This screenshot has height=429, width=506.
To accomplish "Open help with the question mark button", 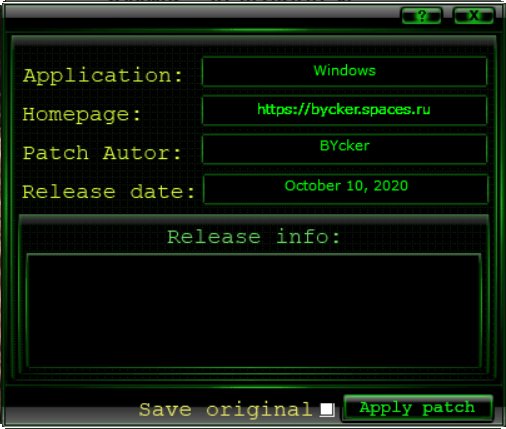I will point(421,15).
